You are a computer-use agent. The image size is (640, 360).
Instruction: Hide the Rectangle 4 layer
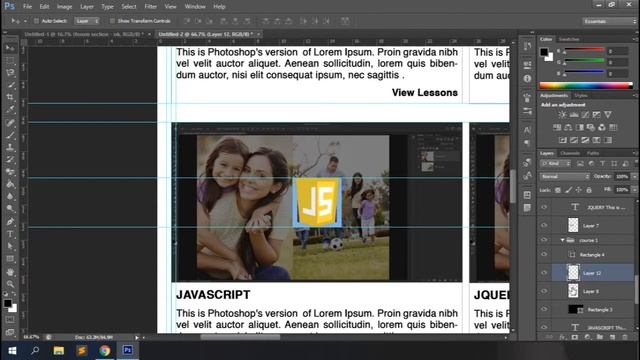(544, 254)
